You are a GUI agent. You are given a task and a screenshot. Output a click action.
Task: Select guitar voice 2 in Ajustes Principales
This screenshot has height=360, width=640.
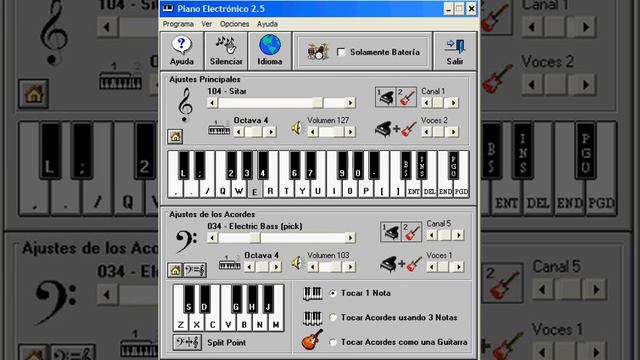[x=406, y=97]
